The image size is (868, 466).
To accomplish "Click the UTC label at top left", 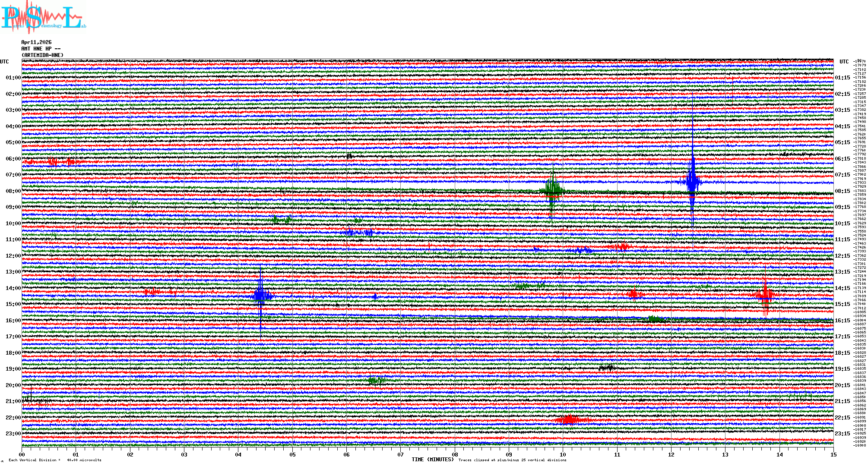I will pyautogui.click(x=4, y=62).
